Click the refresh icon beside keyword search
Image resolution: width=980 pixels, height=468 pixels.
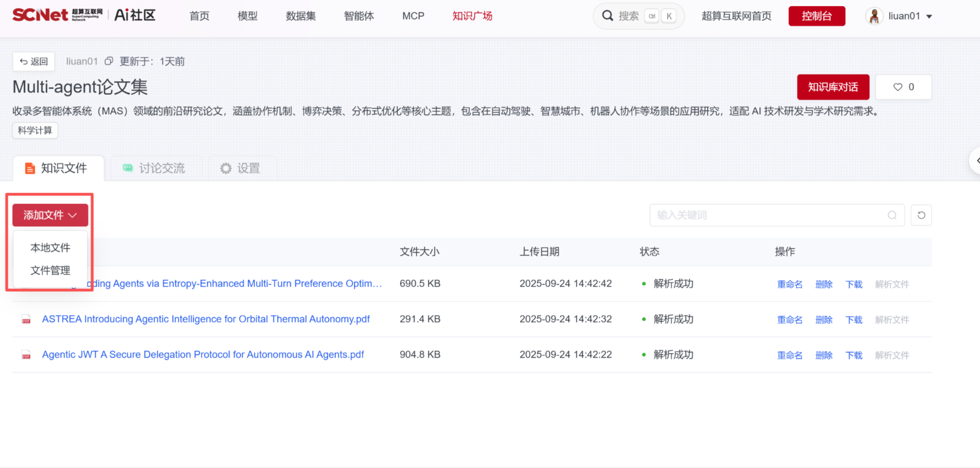pyautogui.click(x=921, y=215)
